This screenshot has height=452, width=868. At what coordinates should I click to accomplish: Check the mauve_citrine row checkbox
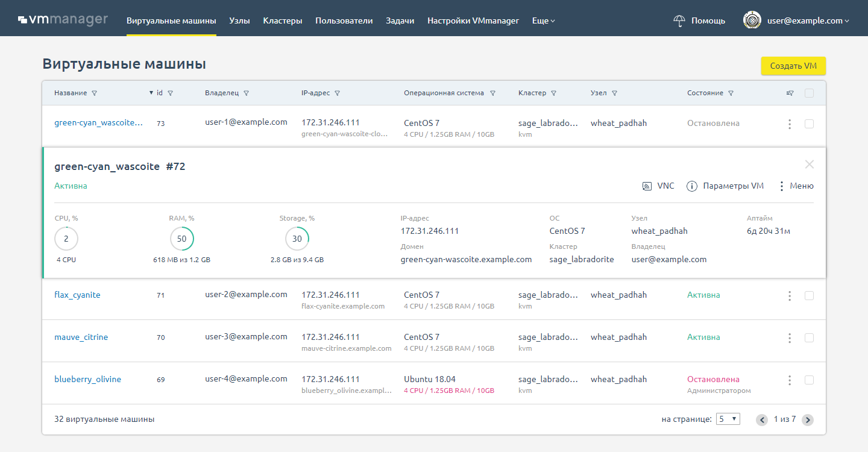tap(809, 338)
